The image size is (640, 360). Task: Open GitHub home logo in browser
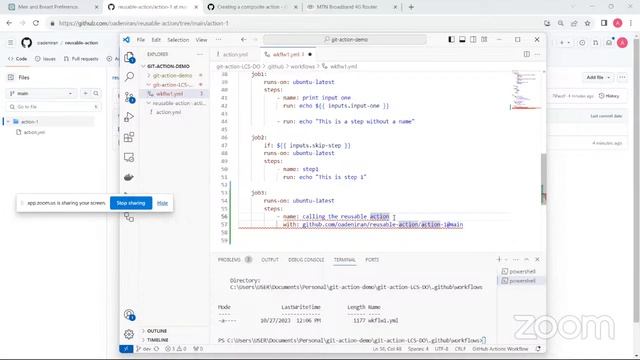pyautogui.click(x=27, y=42)
